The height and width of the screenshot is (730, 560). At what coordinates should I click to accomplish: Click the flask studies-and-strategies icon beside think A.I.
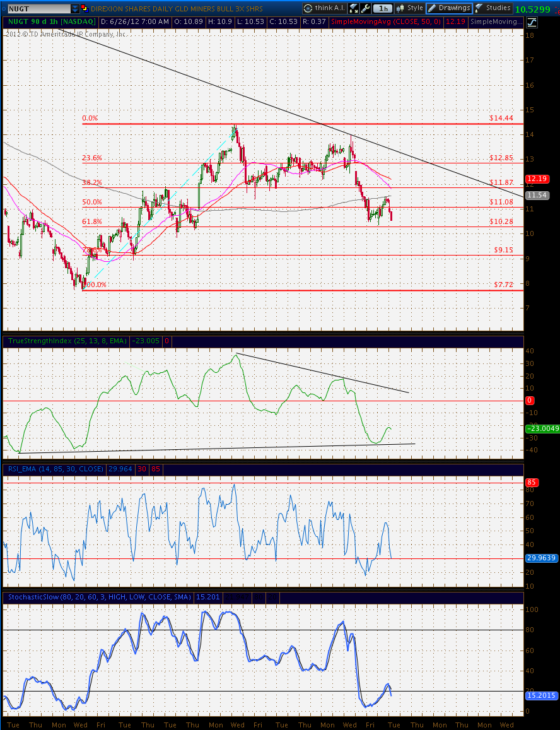pos(354,8)
